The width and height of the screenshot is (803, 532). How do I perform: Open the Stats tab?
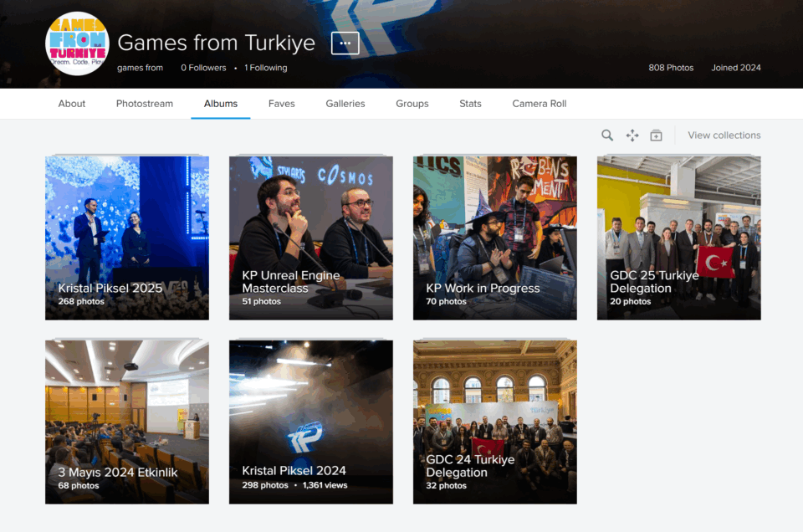(x=470, y=104)
